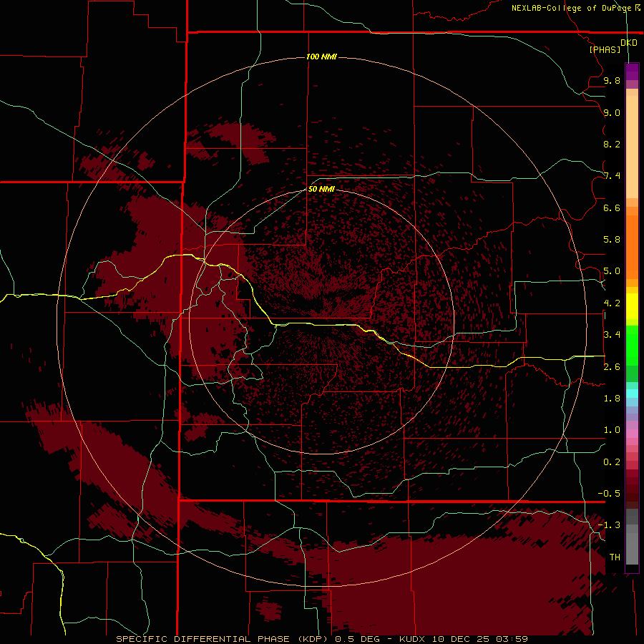Click the 4.2 legend value
Image resolution: width=644 pixels, height=644 pixels.
pyautogui.click(x=612, y=303)
